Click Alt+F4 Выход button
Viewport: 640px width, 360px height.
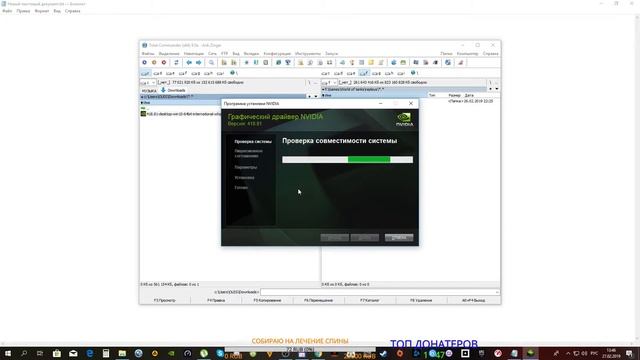tap(473, 300)
